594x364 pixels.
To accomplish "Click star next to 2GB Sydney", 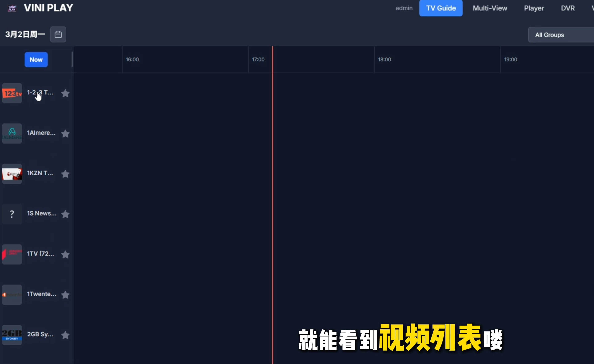I will pos(65,335).
